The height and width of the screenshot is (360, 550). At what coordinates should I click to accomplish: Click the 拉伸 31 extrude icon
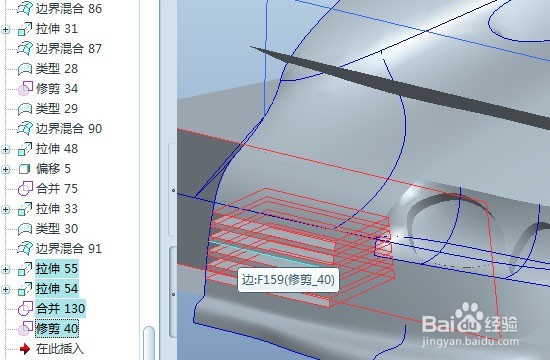(25, 29)
